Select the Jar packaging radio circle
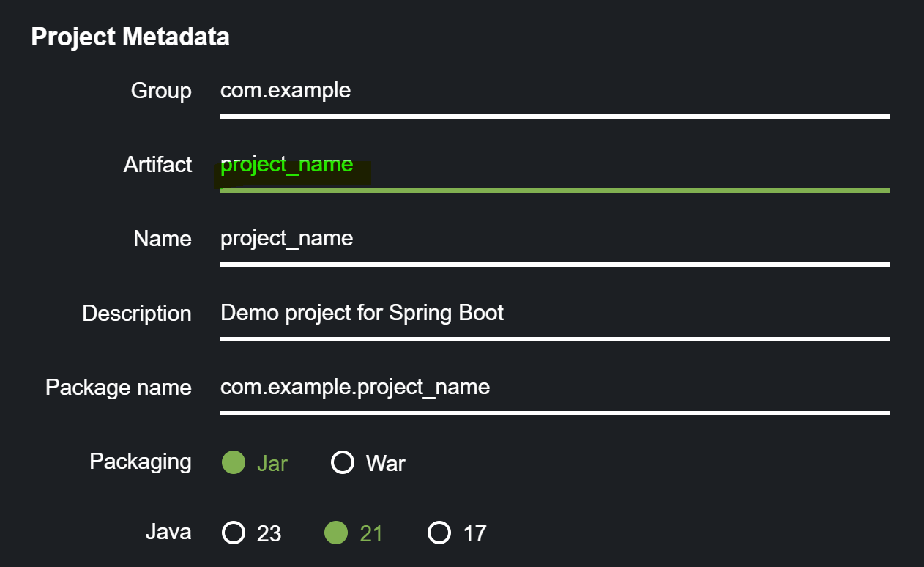This screenshot has height=567, width=924. 234,463
